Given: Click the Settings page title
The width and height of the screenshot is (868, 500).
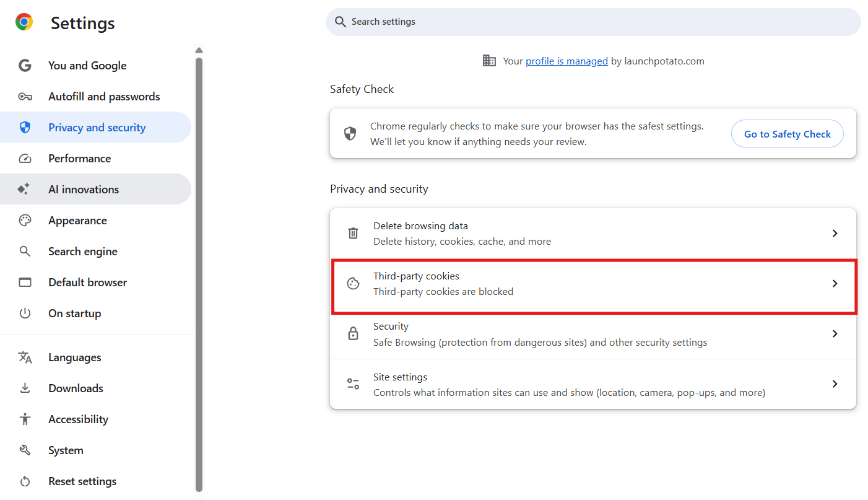Looking at the screenshot, I should [x=83, y=24].
